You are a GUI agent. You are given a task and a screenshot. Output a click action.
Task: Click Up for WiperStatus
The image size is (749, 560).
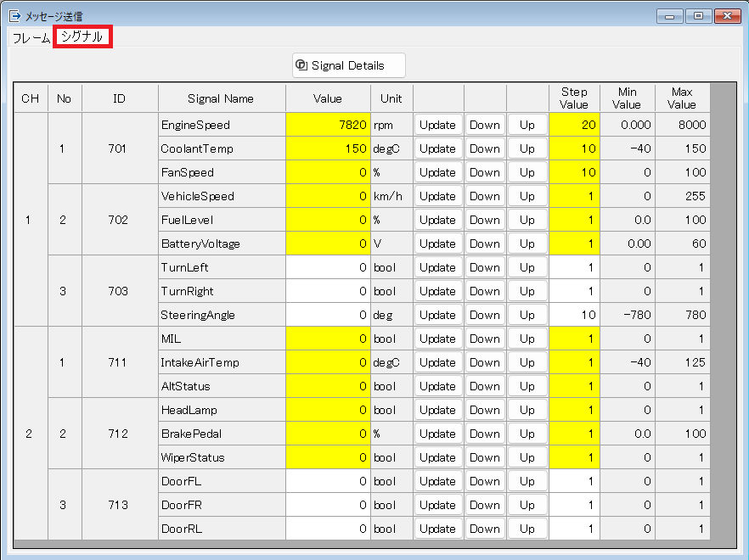527,457
